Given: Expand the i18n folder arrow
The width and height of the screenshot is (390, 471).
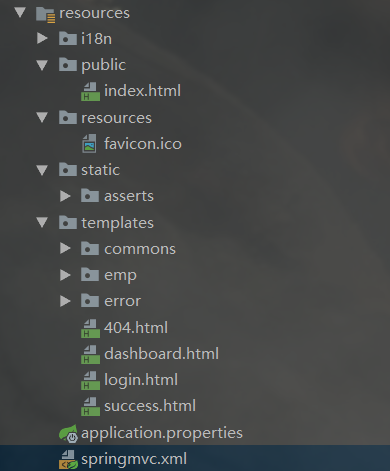Looking at the screenshot, I should click(x=42, y=38).
